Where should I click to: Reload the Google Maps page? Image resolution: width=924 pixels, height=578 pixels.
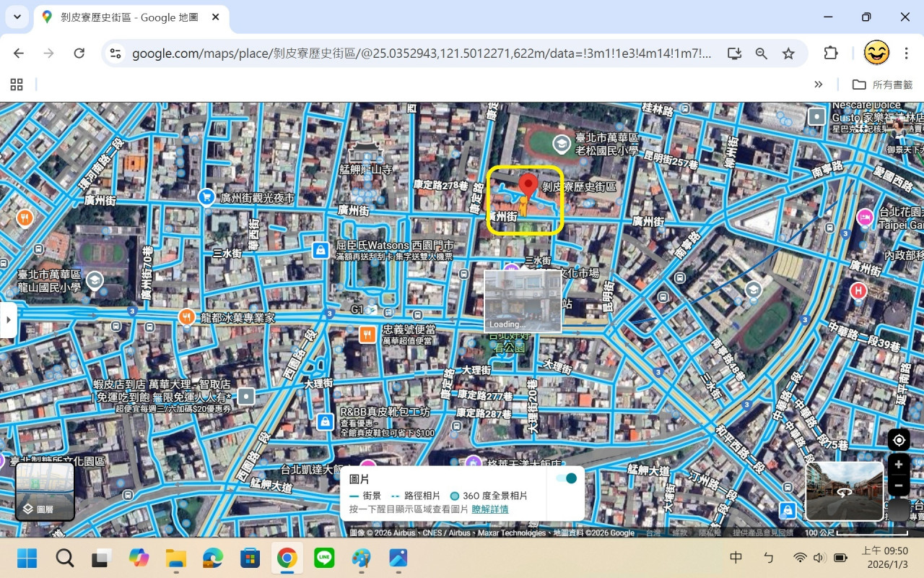tap(79, 53)
